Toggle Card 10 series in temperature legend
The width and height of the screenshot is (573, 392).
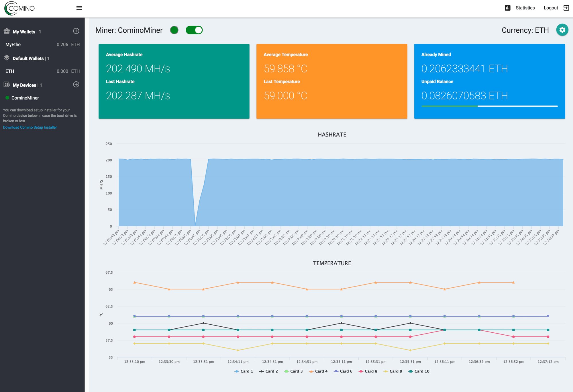[419, 371]
